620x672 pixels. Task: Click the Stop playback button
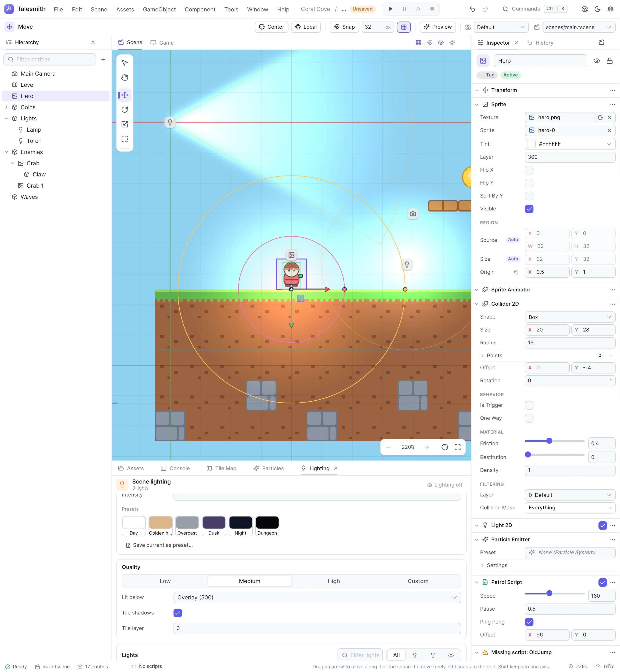[x=432, y=9]
